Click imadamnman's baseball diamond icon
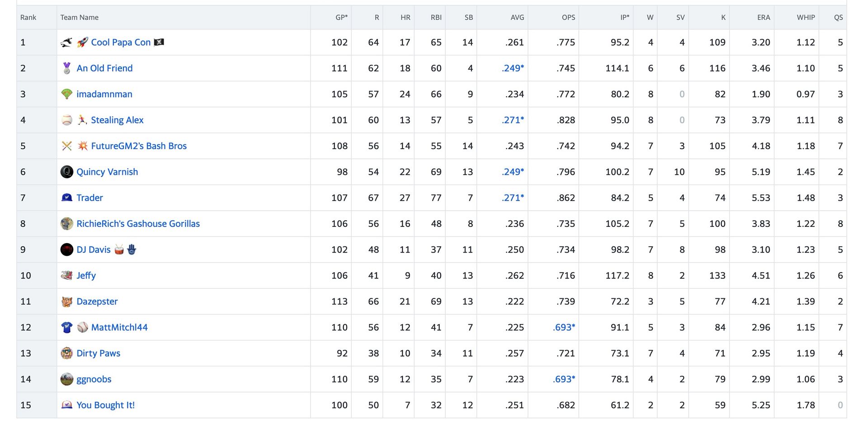The width and height of the screenshot is (868, 433). 67,94
